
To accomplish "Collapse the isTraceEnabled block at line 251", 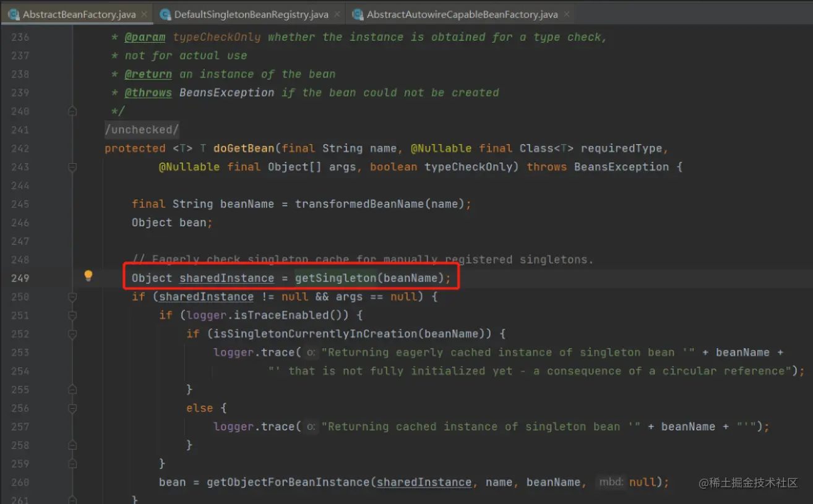I will [x=72, y=315].
